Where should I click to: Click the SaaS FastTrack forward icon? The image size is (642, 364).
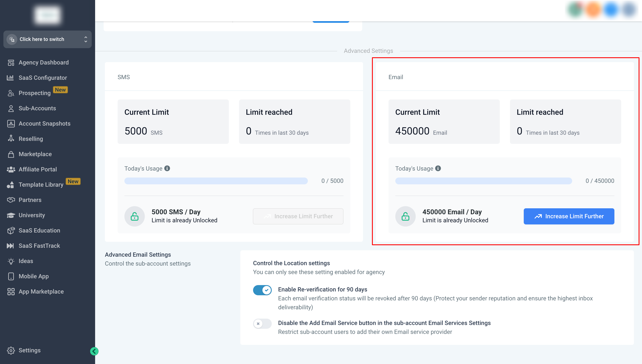[10, 246]
